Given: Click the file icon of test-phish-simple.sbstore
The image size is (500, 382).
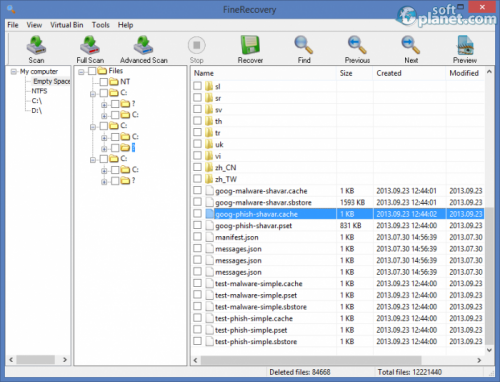Looking at the screenshot, I should point(209,341).
